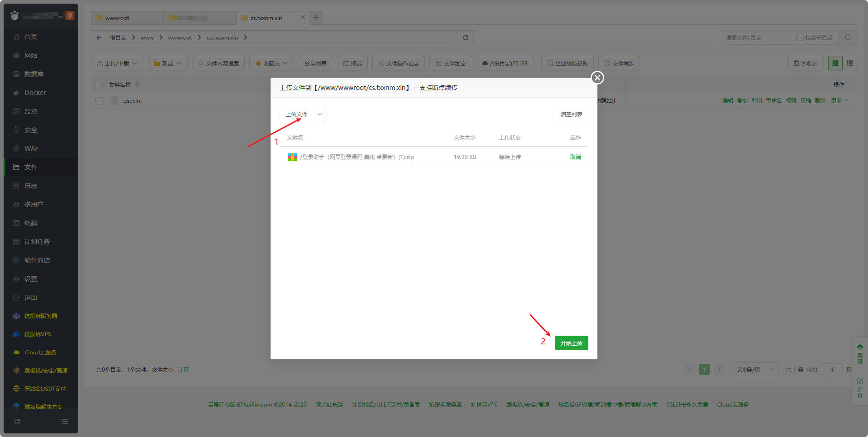Viewport: 868px width, 437px height.
Task: Close the upload dialog with X icon
Action: pyautogui.click(x=597, y=78)
